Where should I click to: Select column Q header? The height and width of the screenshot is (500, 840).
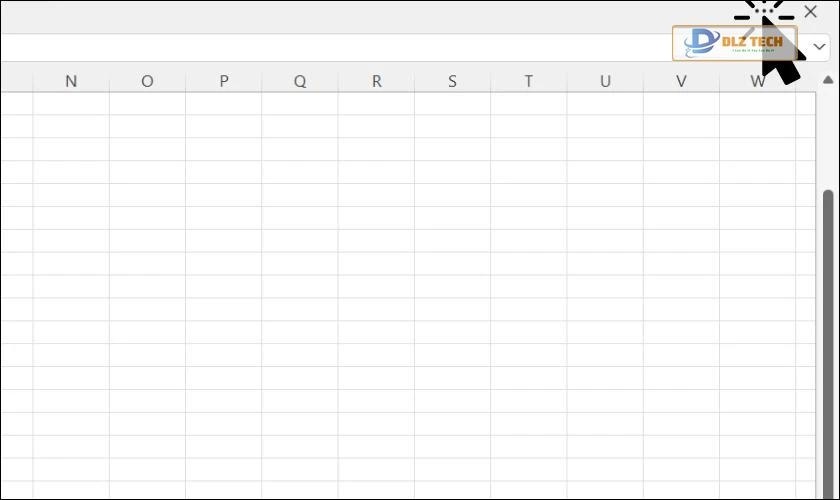[x=300, y=81]
